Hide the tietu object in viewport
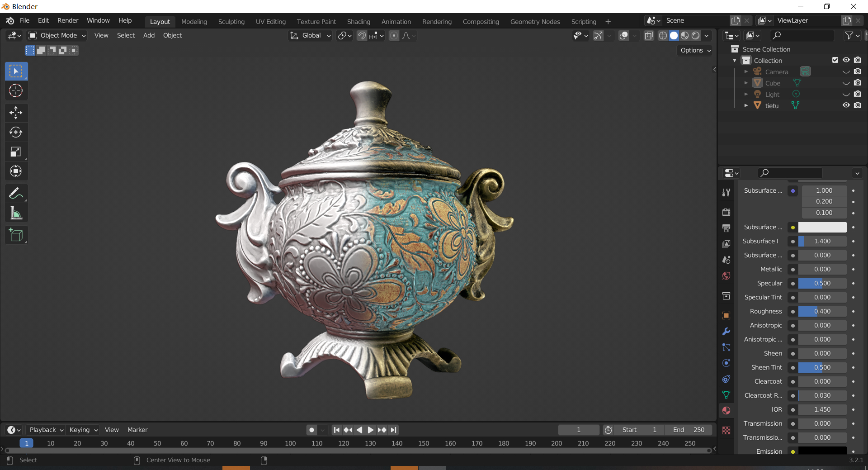 coord(846,105)
